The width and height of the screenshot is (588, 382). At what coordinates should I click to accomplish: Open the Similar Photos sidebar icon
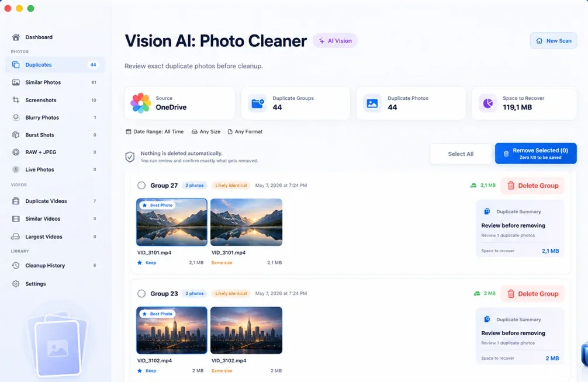coord(16,82)
